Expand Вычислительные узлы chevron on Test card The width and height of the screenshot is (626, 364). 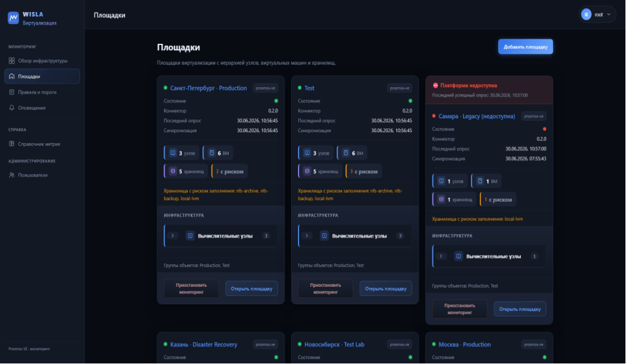point(307,235)
